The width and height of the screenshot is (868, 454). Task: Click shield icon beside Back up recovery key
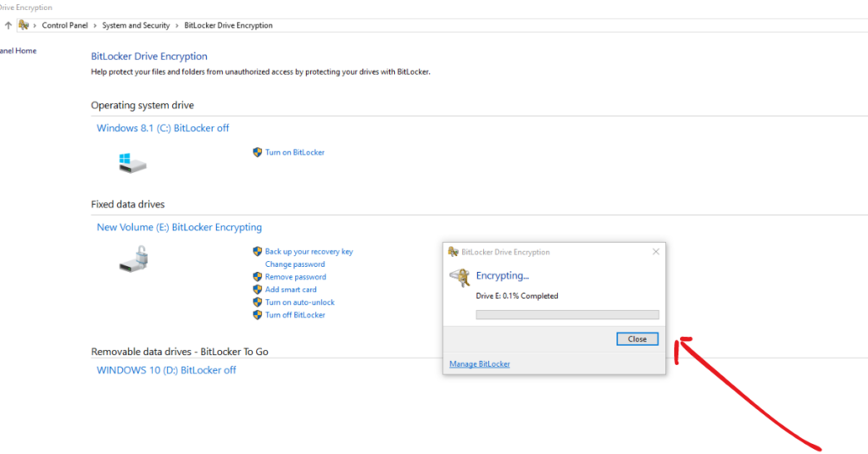pyautogui.click(x=258, y=252)
